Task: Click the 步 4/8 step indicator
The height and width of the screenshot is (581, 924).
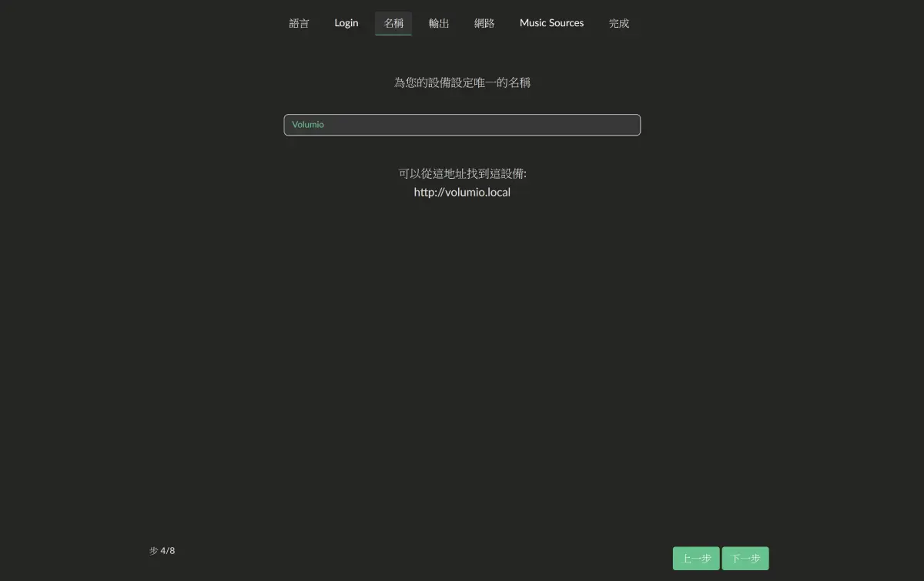Action: 162,551
